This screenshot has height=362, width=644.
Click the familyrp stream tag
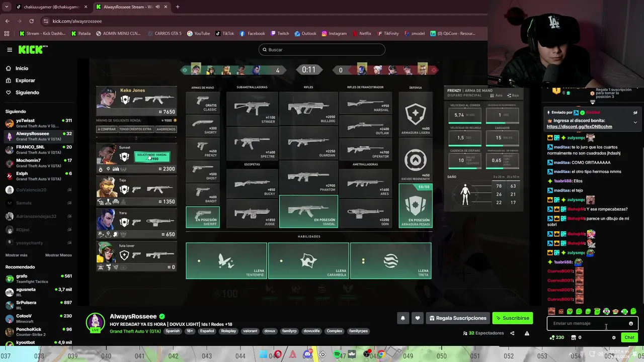click(289, 331)
